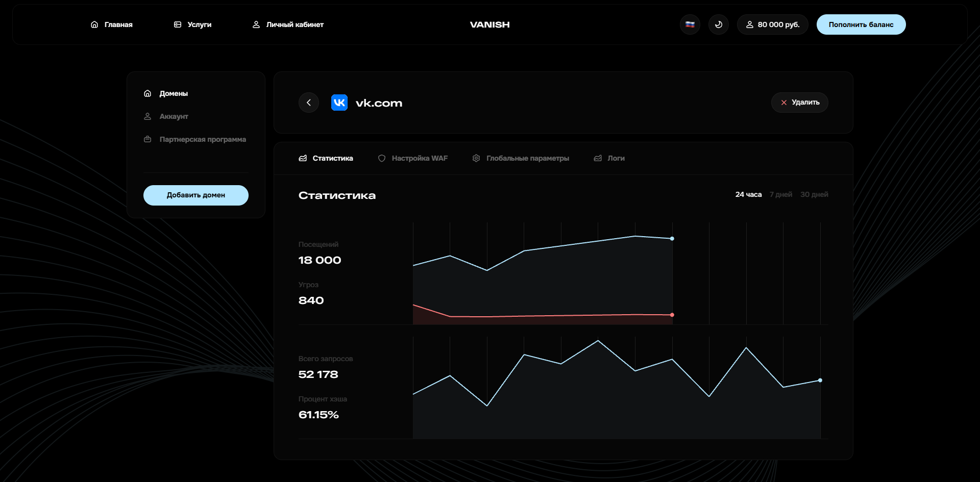Viewport: 980px width, 482px height.
Task: Click the user icon beside Личный кабинет
Action: pyautogui.click(x=256, y=24)
